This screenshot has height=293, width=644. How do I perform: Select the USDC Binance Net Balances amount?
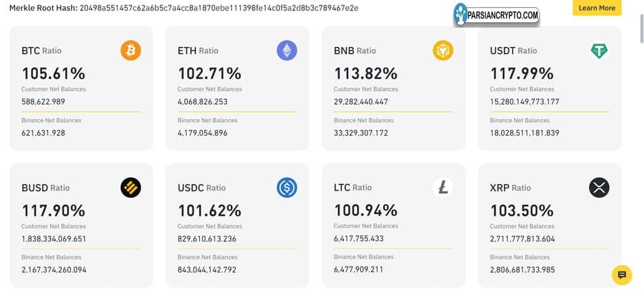[207, 270]
